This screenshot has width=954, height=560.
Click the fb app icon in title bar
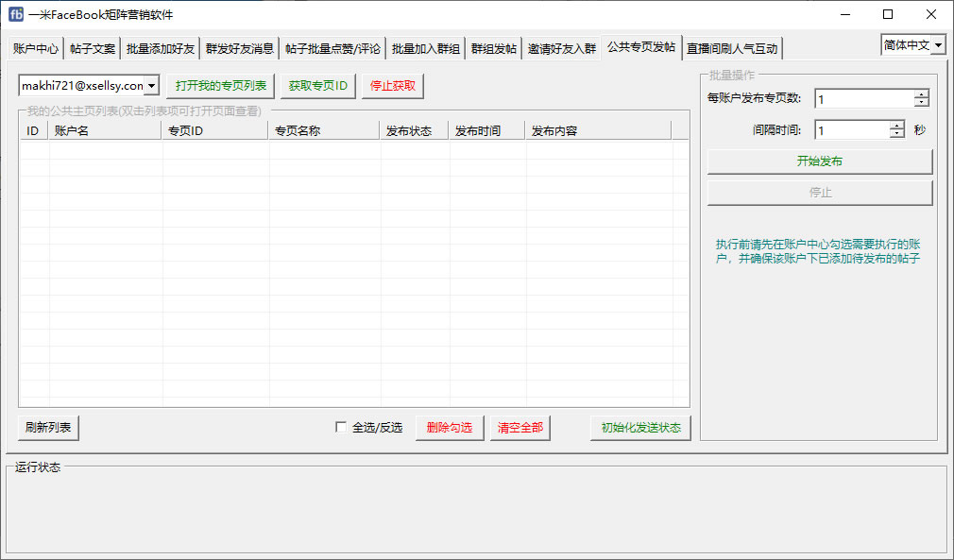pos(16,14)
